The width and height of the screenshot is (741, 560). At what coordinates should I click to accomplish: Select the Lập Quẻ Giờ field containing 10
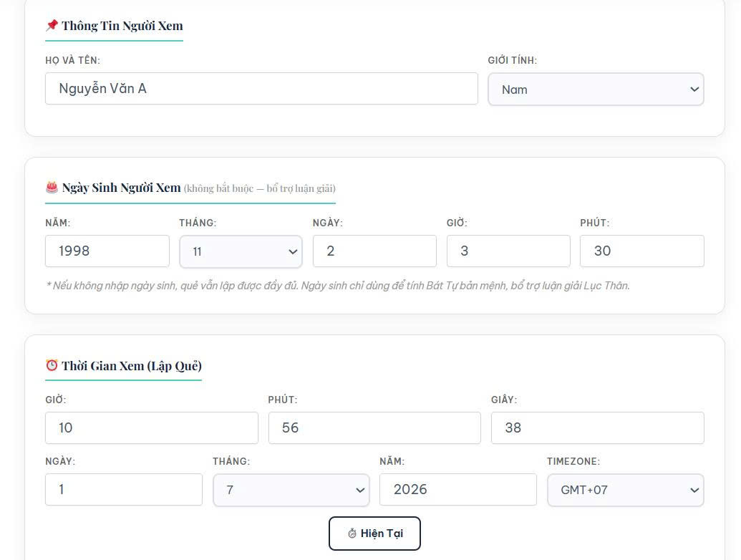[x=152, y=428]
